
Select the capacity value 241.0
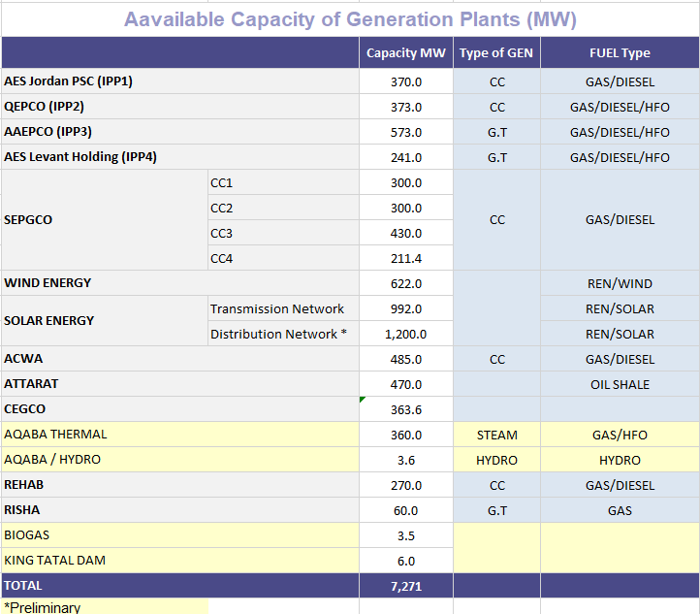[x=406, y=157]
